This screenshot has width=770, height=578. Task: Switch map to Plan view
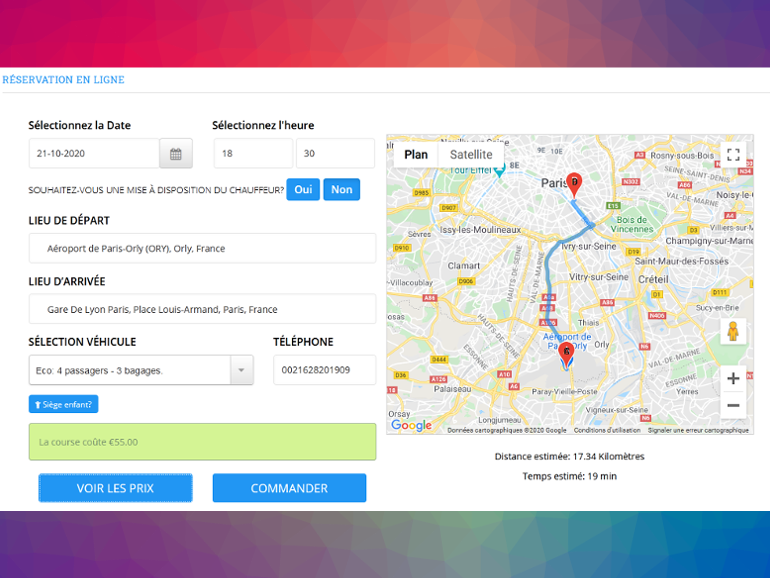[x=416, y=155]
